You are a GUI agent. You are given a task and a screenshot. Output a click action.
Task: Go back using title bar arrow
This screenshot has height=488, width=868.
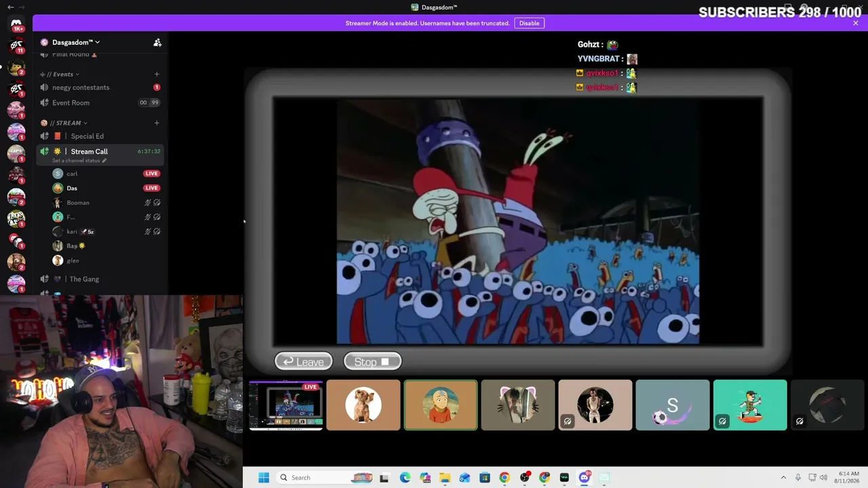point(10,7)
